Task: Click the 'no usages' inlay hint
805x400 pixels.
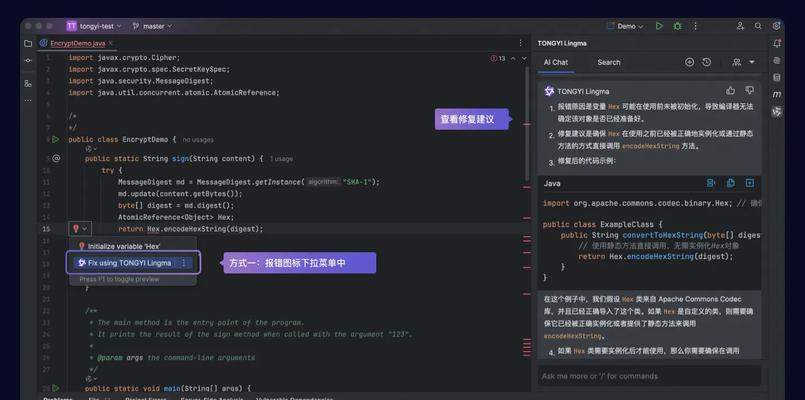Action: pyautogui.click(x=198, y=140)
